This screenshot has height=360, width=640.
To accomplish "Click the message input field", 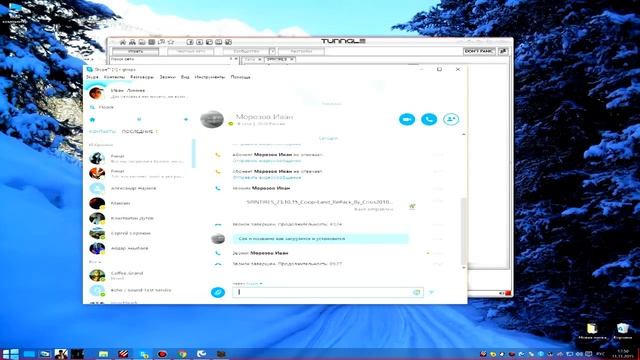I will (x=328, y=292).
